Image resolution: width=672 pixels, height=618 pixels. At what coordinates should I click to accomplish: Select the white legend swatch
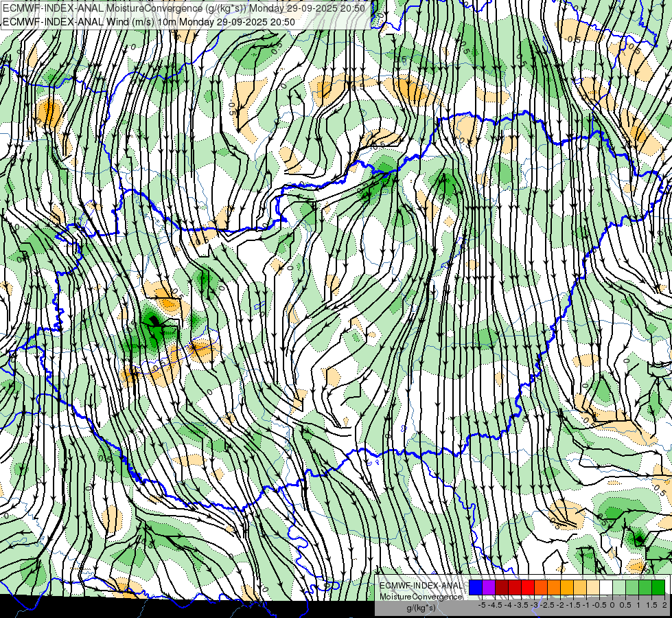(x=606, y=588)
